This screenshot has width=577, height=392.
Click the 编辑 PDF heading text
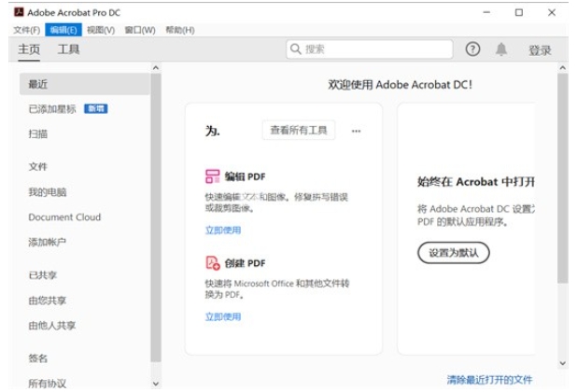coord(245,176)
